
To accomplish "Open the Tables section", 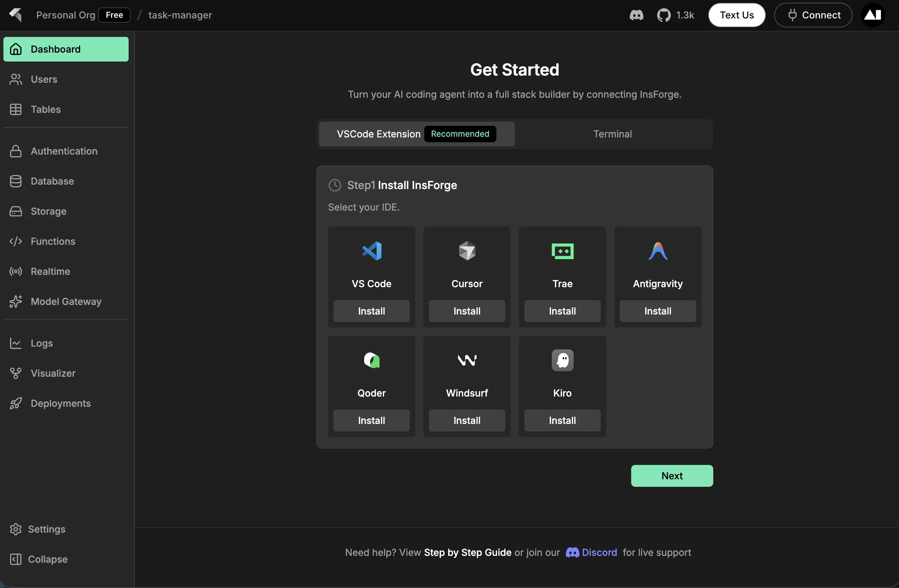I will [x=66, y=109].
